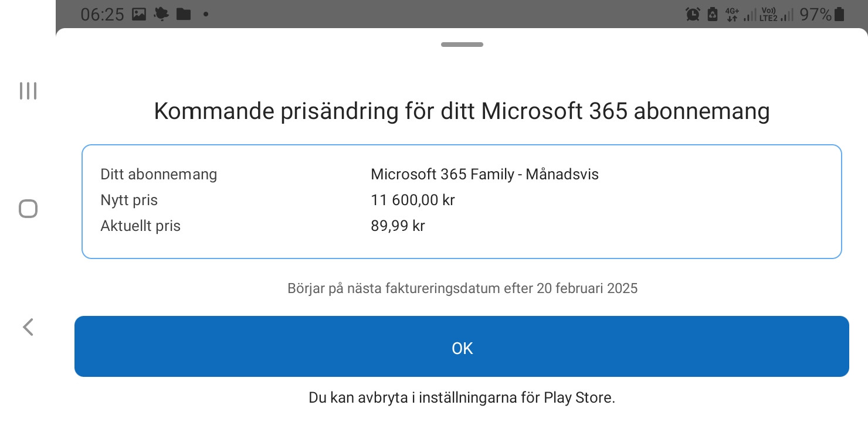Tap the OK button

click(462, 346)
